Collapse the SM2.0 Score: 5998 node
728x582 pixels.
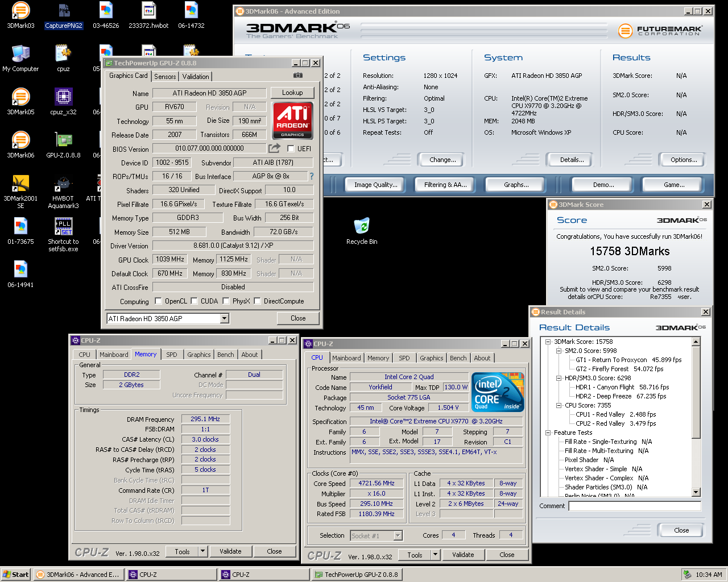coord(559,351)
